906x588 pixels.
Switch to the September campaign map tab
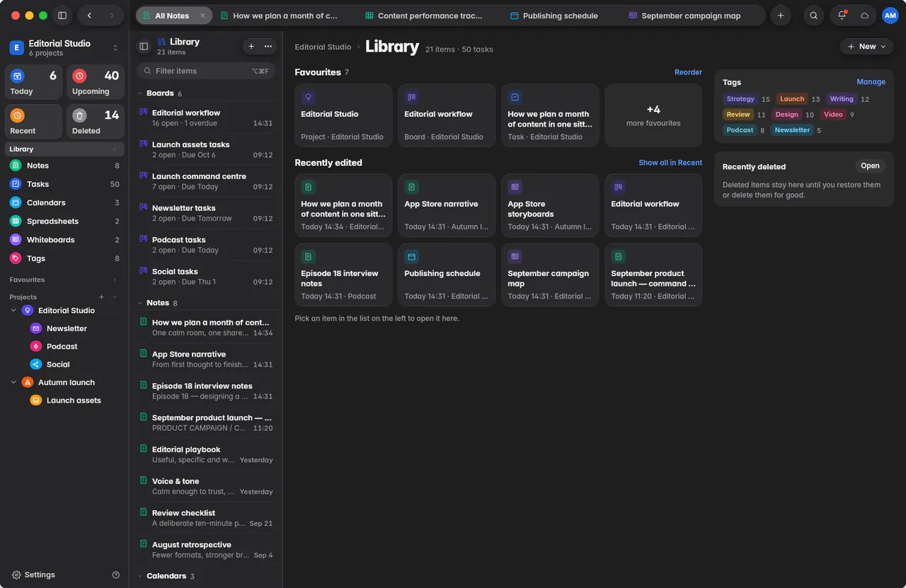pos(684,16)
